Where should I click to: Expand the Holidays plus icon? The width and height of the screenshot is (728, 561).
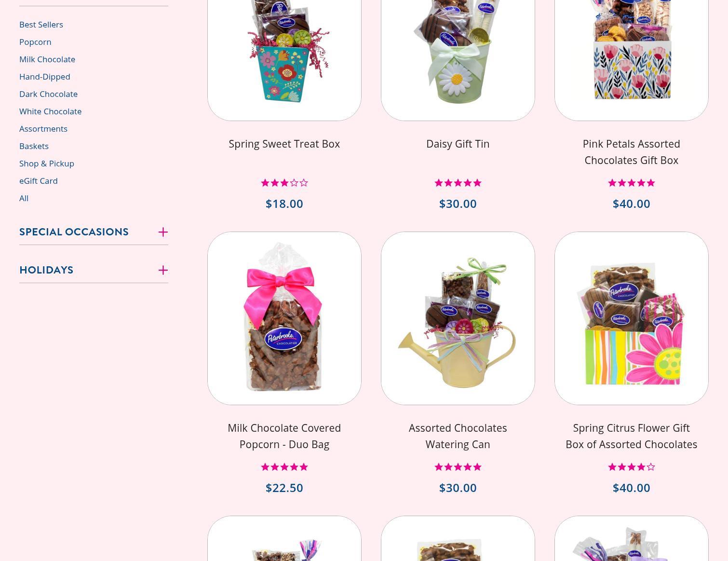(163, 270)
